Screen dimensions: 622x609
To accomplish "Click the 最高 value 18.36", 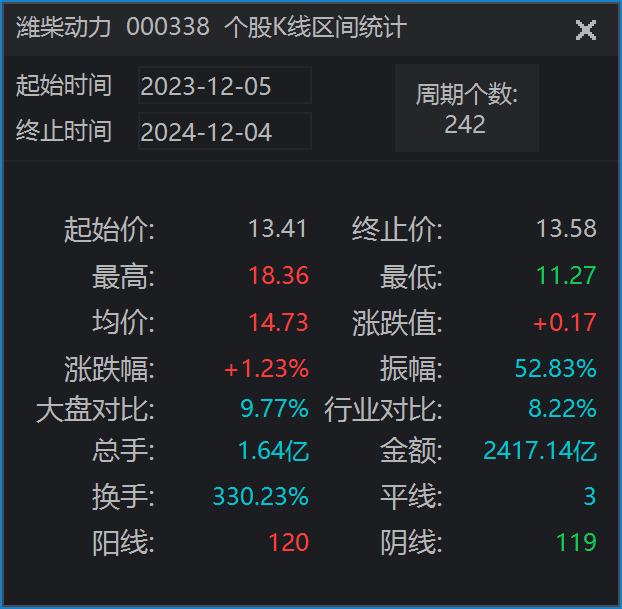I will pyautogui.click(x=278, y=275).
